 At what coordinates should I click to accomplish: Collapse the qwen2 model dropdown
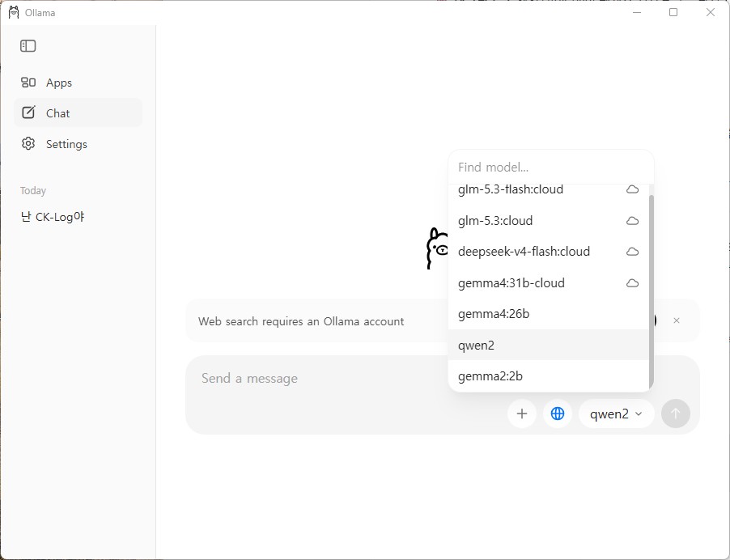617,414
